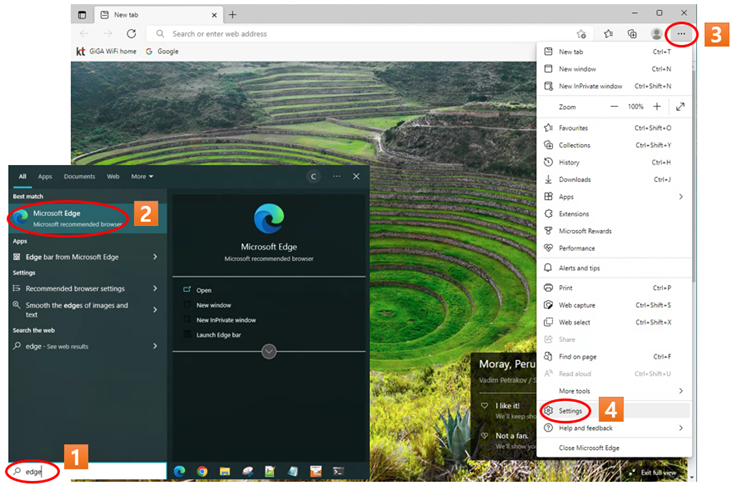The image size is (737, 491).
Task: Select New InPrivate window menu item
Action: point(613,86)
